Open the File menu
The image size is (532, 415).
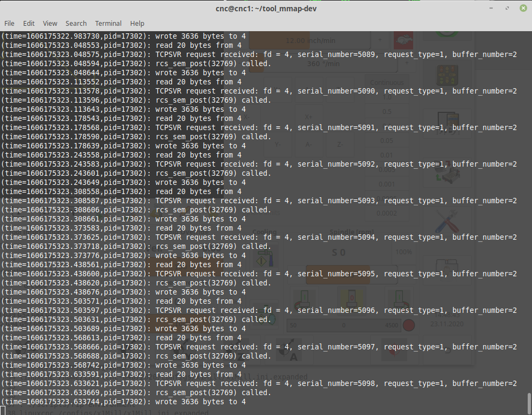(9, 23)
